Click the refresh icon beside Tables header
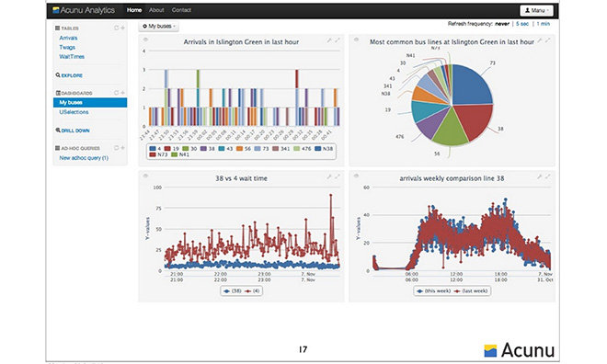Viewport: 607px width, 364px height. tap(116, 28)
